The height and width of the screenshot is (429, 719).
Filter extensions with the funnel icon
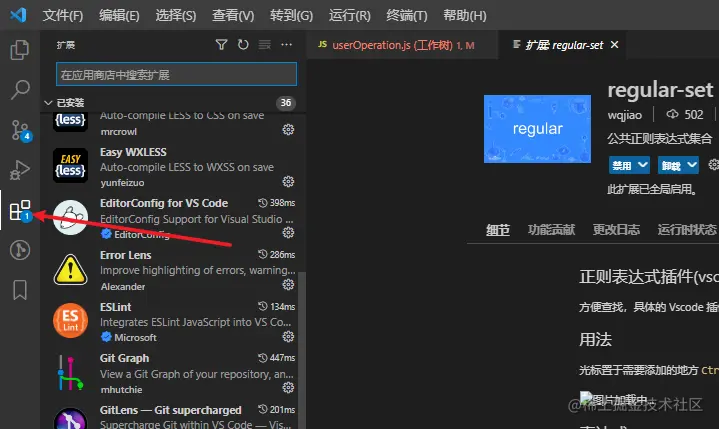pos(221,44)
